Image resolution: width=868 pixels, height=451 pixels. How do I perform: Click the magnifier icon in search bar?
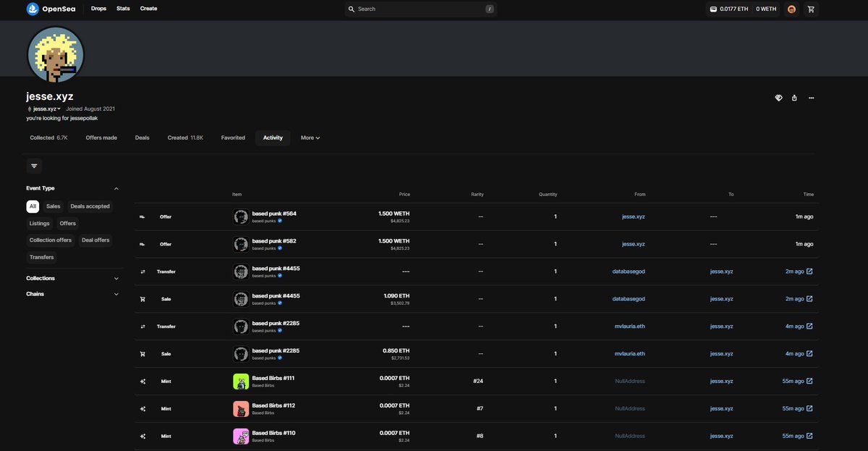point(352,9)
